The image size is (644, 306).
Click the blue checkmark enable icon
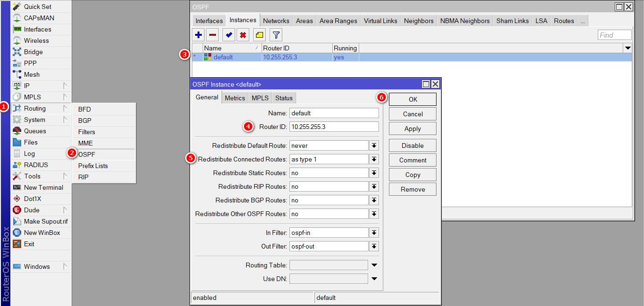point(229,35)
